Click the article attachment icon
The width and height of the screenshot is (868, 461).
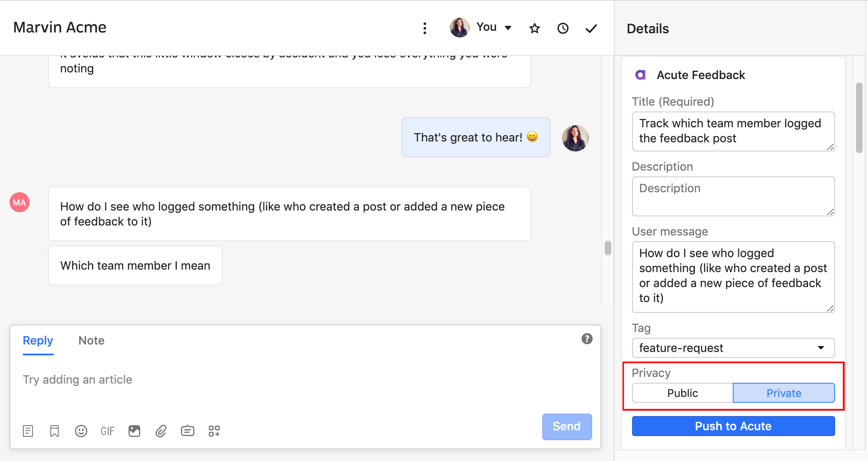click(27, 431)
